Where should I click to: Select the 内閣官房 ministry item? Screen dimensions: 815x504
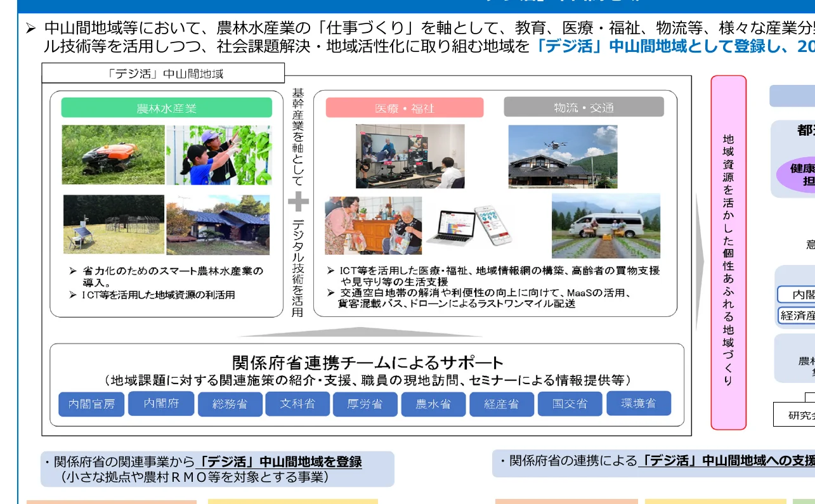[x=91, y=404]
